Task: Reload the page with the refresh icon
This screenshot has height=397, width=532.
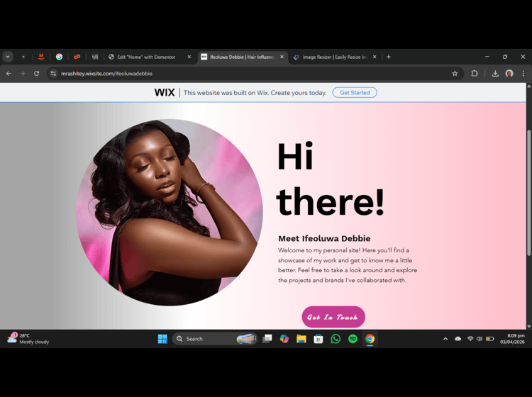Action: 36,73
